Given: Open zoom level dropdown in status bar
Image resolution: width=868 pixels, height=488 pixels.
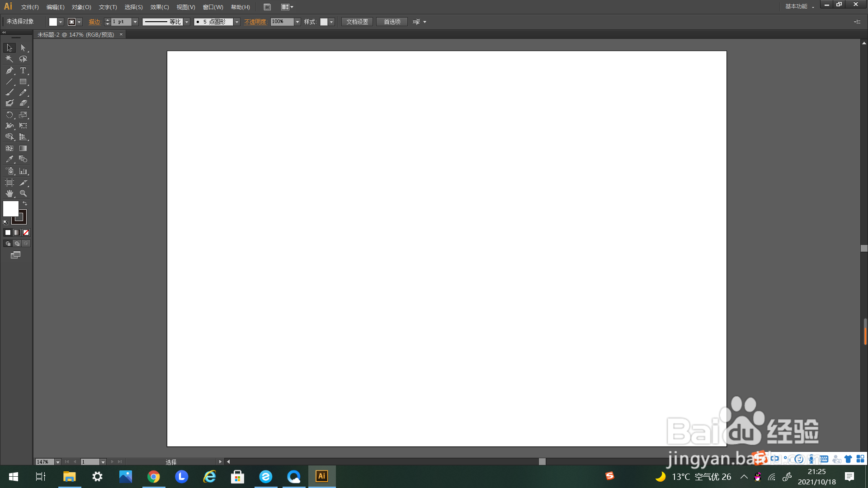Looking at the screenshot, I should (58, 462).
